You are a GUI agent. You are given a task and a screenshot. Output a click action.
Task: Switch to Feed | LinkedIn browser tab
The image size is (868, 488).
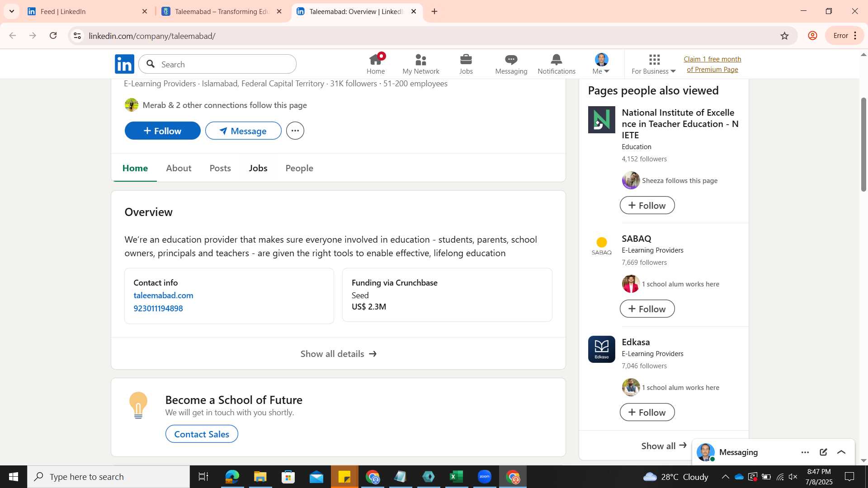click(87, 11)
